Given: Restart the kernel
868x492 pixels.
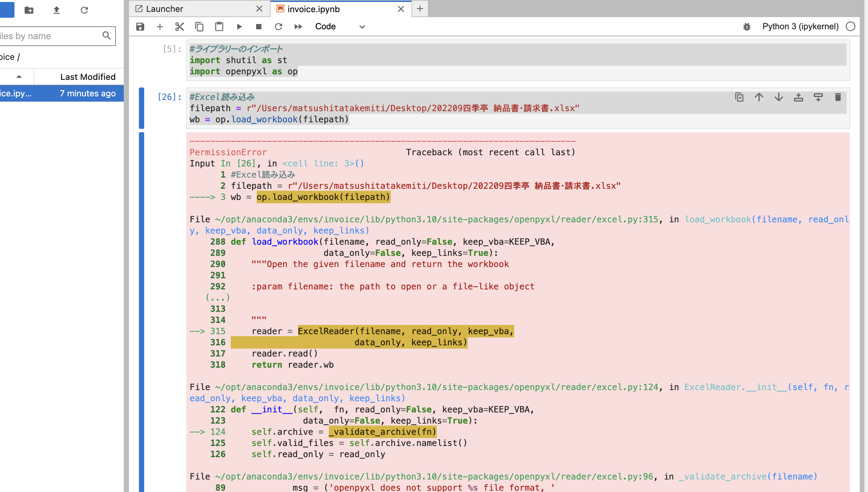Looking at the screenshot, I should point(278,26).
